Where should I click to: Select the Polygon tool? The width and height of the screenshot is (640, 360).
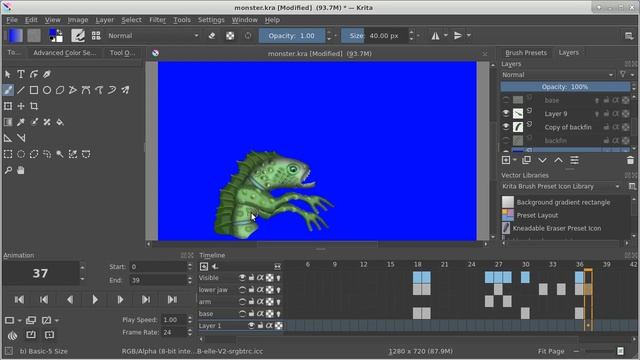coord(60,90)
